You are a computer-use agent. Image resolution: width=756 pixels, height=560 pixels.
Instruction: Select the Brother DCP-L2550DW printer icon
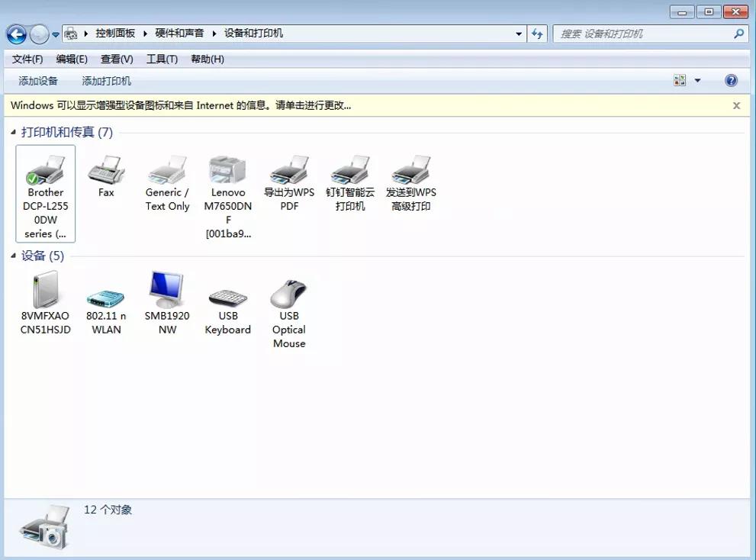point(45,171)
